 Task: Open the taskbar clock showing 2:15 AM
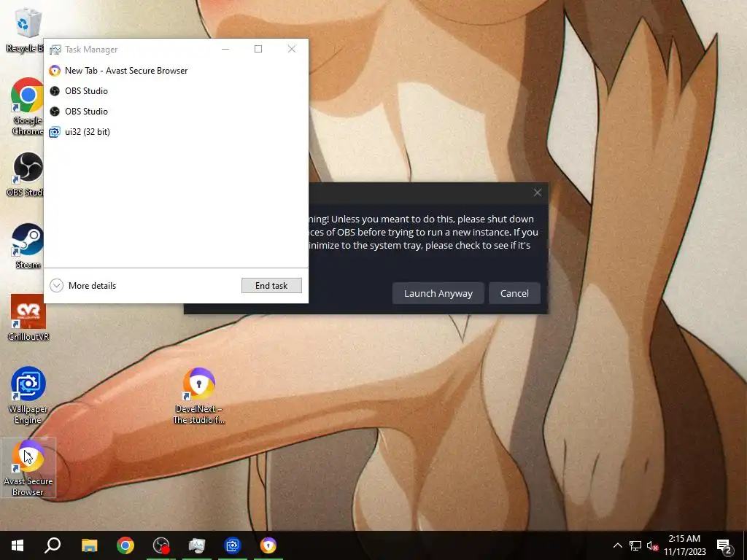tap(684, 545)
